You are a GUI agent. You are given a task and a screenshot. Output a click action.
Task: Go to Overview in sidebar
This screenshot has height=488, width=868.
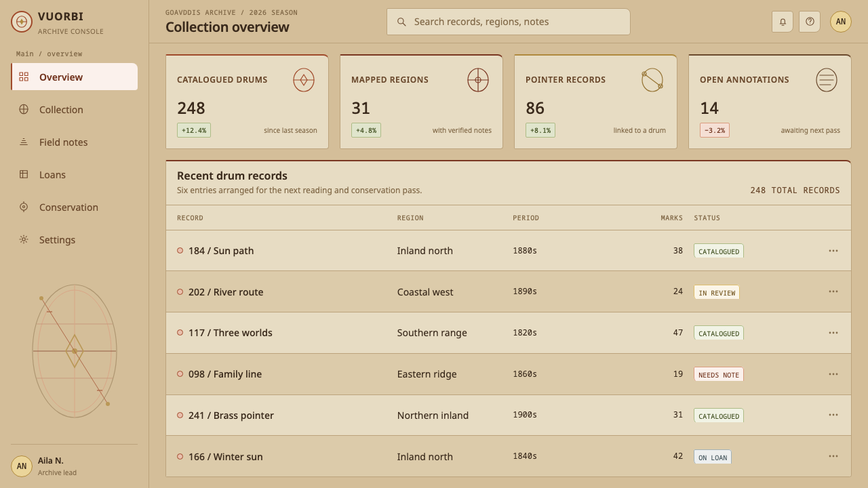pyautogui.click(x=75, y=77)
